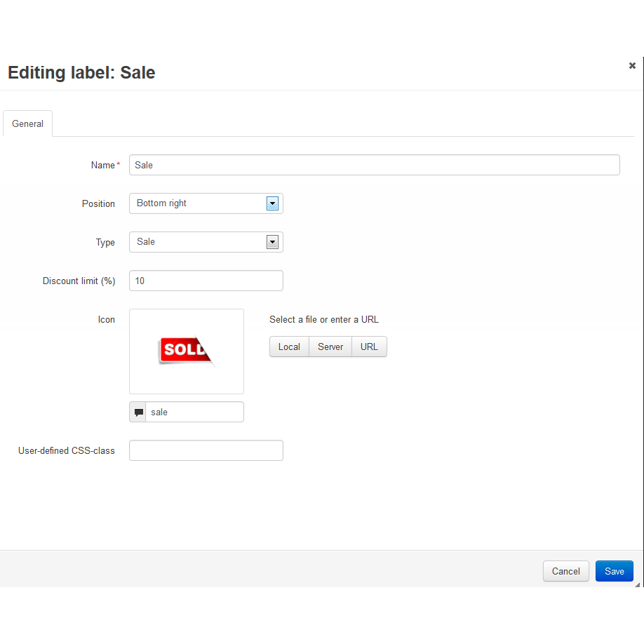The height and width of the screenshot is (644, 644).
Task: Select the Server file option
Action: [x=330, y=347]
